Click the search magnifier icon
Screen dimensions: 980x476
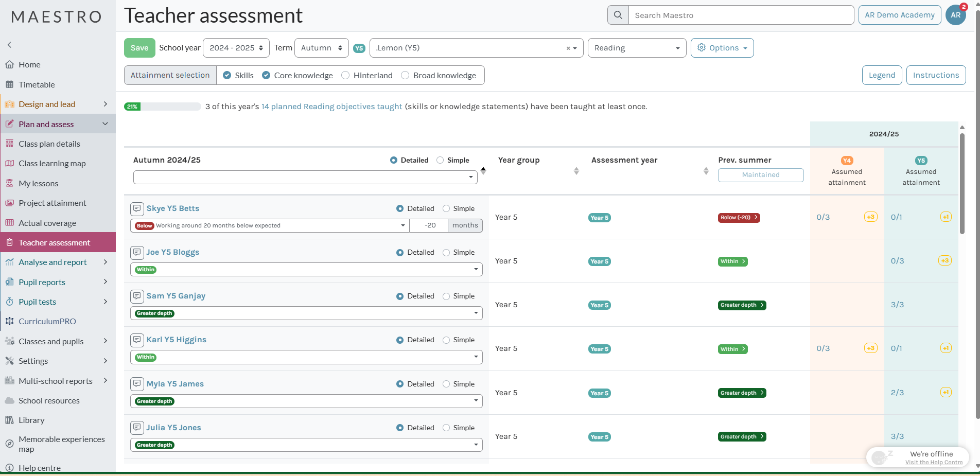tap(618, 15)
